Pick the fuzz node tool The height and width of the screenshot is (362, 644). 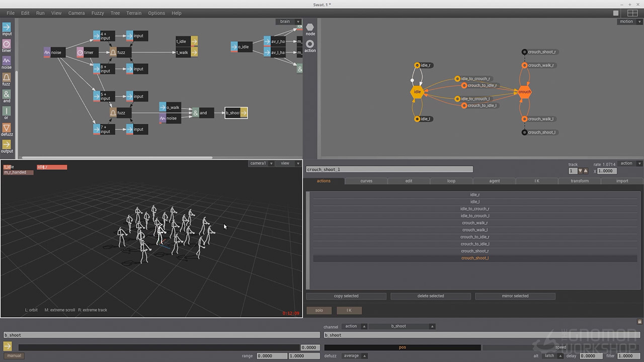pos(7,78)
